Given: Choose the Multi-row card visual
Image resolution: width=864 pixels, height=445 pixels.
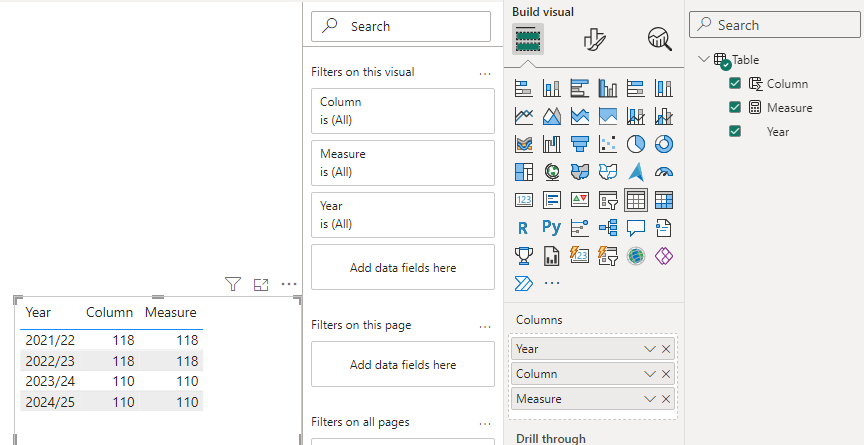Looking at the screenshot, I should pyautogui.click(x=552, y=200).
